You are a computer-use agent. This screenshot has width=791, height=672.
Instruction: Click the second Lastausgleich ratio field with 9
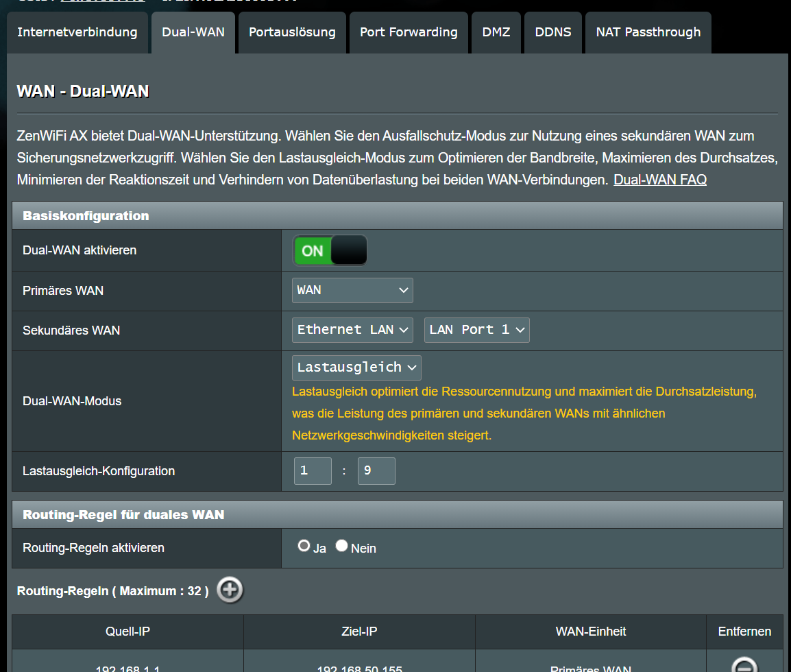(x=376, y=471)
